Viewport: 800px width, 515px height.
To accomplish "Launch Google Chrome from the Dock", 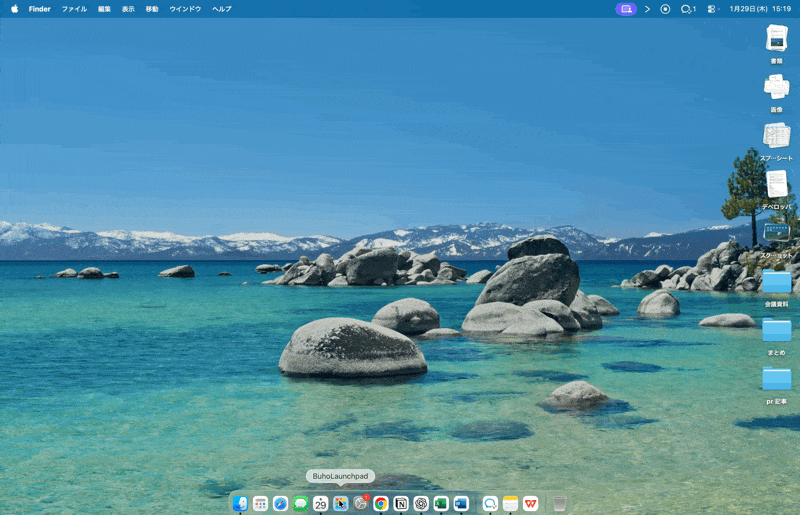I will click(381, 504).
